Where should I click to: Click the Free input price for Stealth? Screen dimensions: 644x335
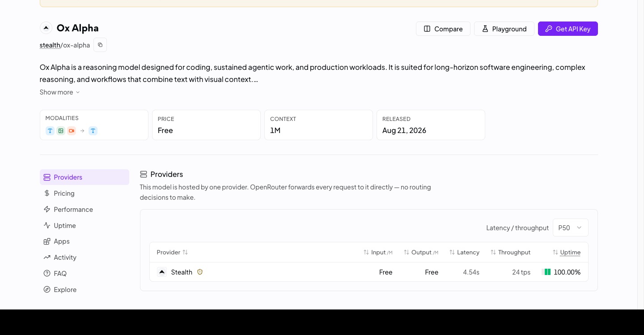[x=386, y=272]
